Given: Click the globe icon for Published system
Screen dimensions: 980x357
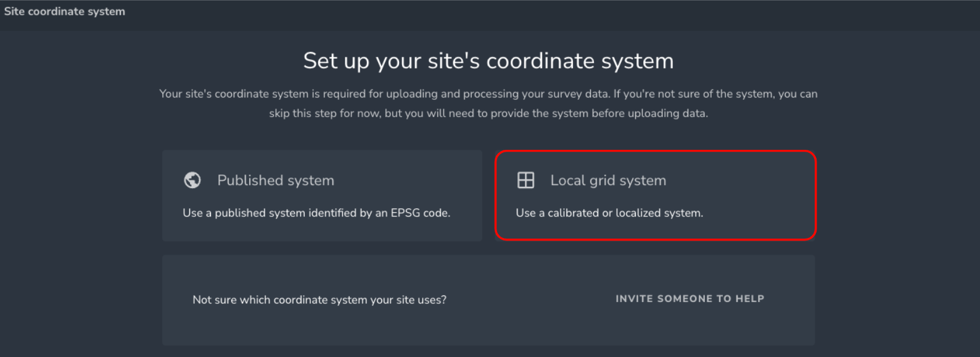Looking at the screenshot, I should coord(192,180).
